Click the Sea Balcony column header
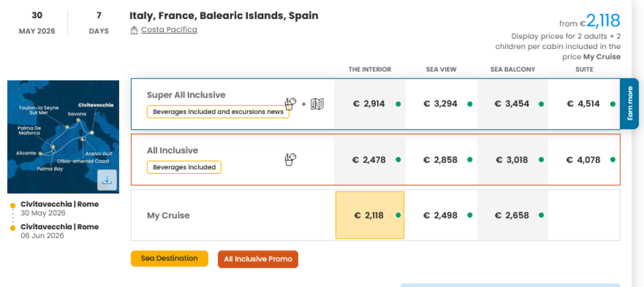The image size is (644, 287). click(x=513, y=70)
